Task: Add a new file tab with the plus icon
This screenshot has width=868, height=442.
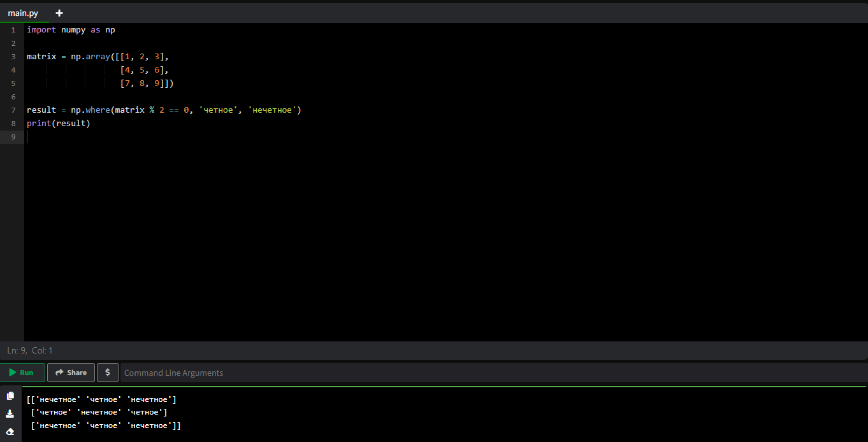Action: pyautogui.click(x=59, y=13)
